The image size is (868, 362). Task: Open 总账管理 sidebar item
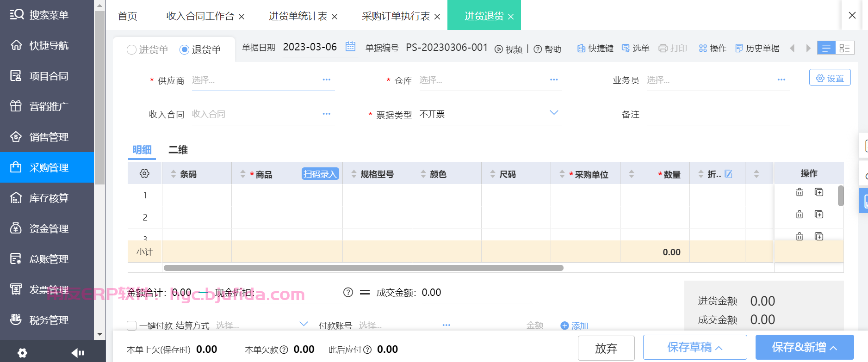click(x=47, y=259)
